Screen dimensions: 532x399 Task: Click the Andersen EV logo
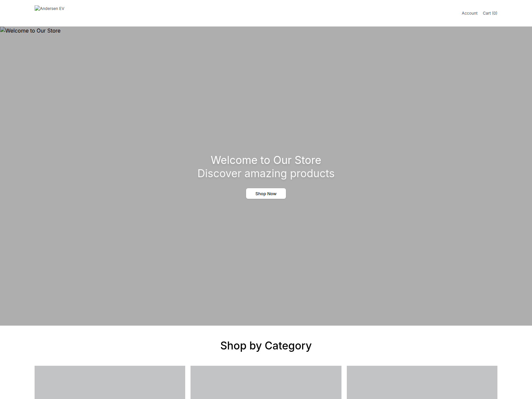[x=50, y=9]
